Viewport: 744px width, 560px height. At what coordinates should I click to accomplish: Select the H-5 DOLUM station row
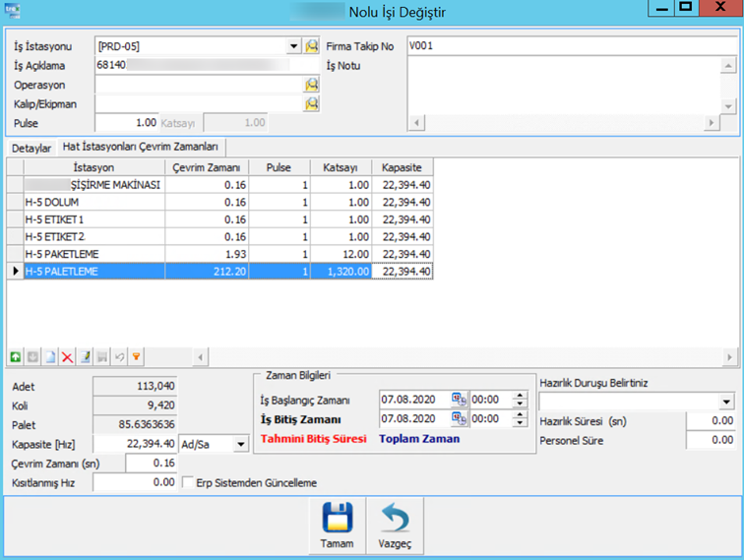click(92, 202)
